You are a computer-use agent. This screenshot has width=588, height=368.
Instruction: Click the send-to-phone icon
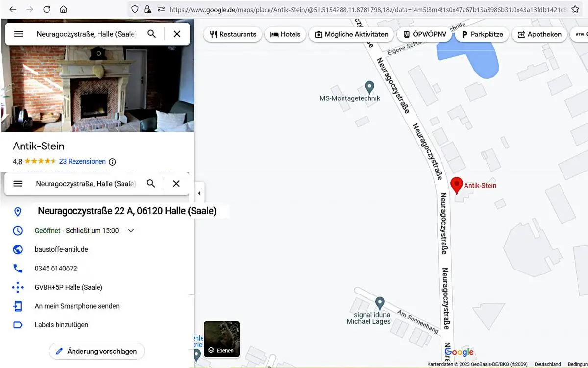tap(18, 306)
